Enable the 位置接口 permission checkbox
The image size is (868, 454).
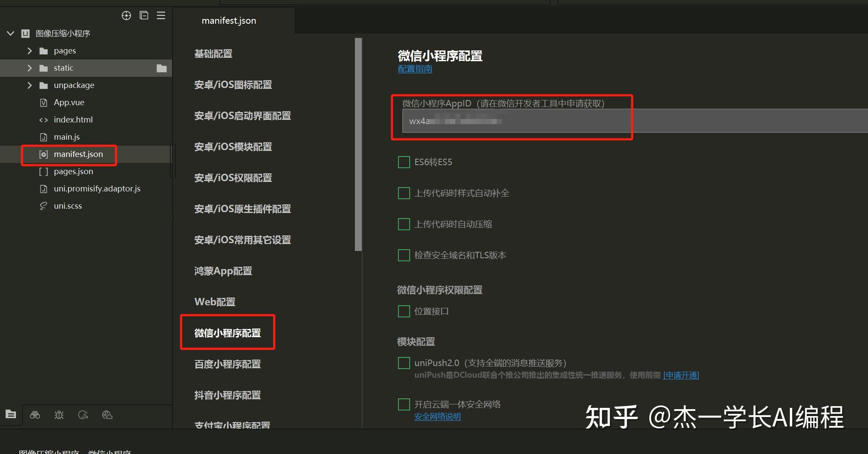[404, 311]
